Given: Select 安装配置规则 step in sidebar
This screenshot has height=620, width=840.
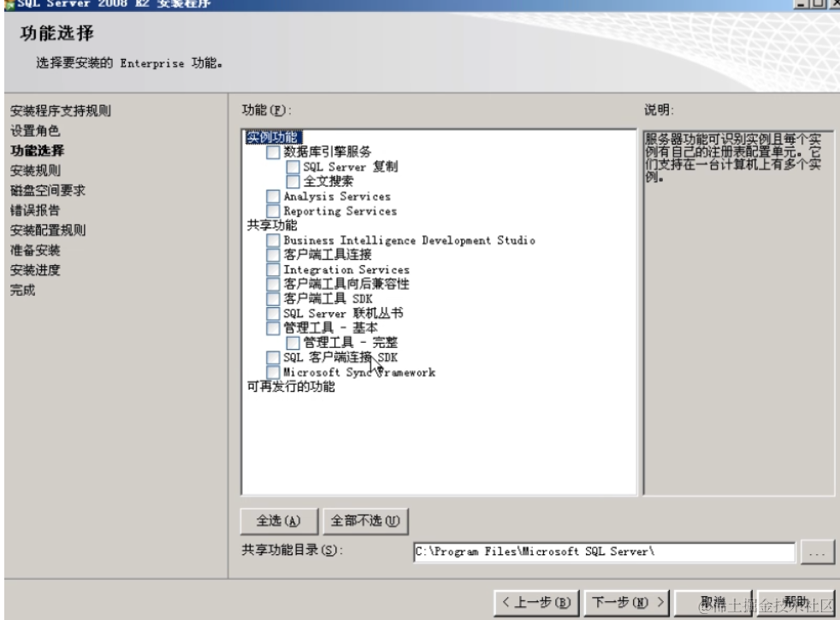Looking at the screenshot, I should coord(48,231).
